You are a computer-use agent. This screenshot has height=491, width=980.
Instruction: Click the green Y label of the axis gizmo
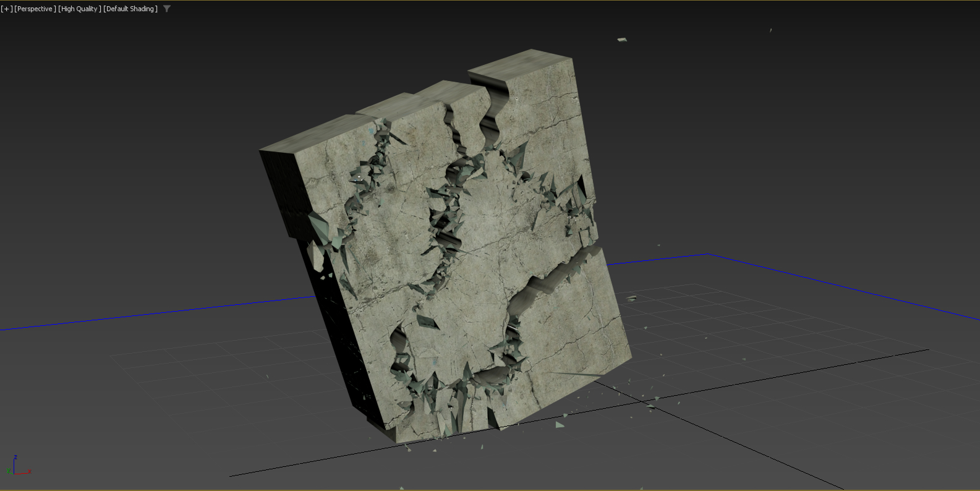[8, 471]
